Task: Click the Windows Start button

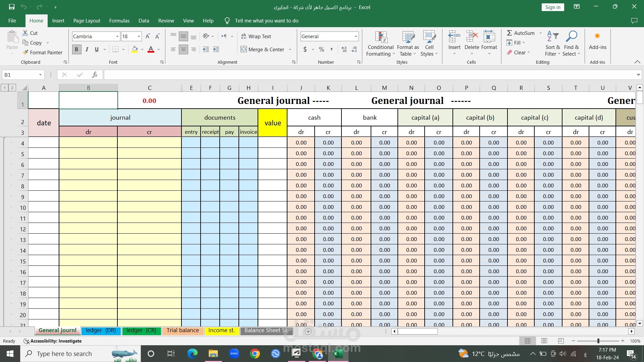Action: click(x=10, y=354)
